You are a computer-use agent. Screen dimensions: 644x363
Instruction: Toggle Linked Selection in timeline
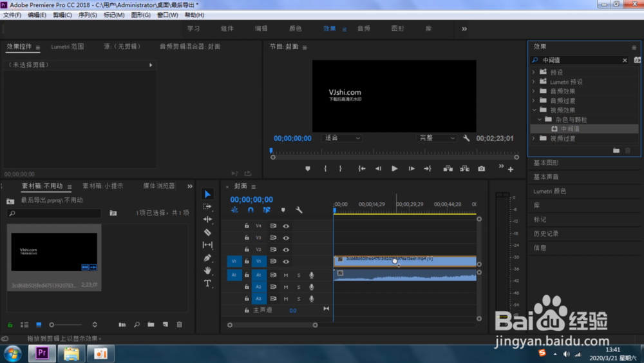pos(267,210)
